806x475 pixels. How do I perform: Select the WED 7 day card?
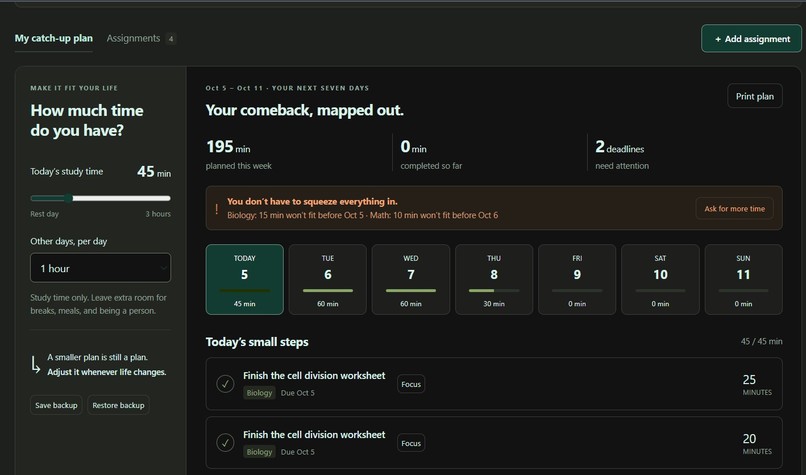411,279
